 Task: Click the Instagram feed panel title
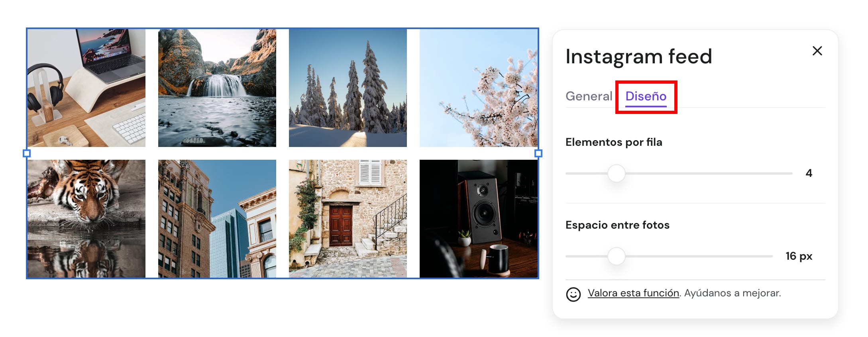point(638,56)
